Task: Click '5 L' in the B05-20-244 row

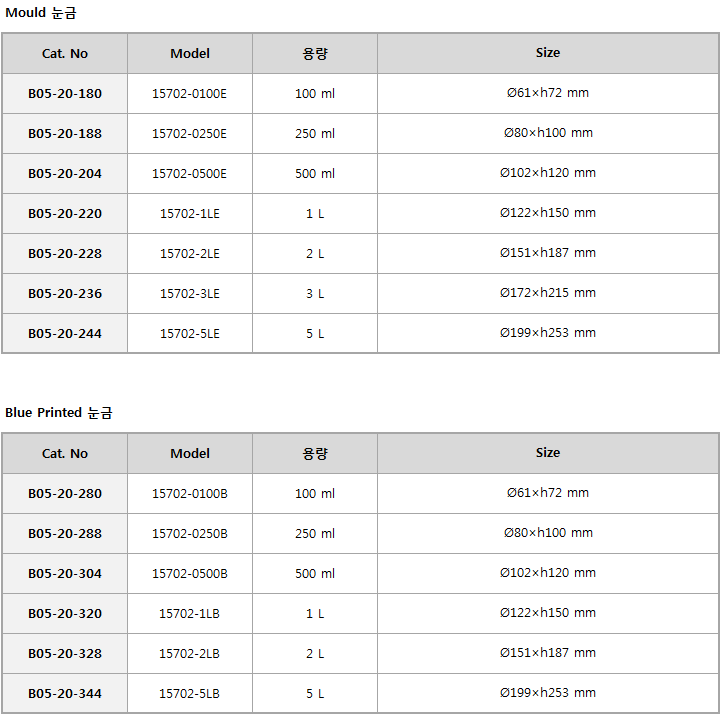Action: pos(315,333)
